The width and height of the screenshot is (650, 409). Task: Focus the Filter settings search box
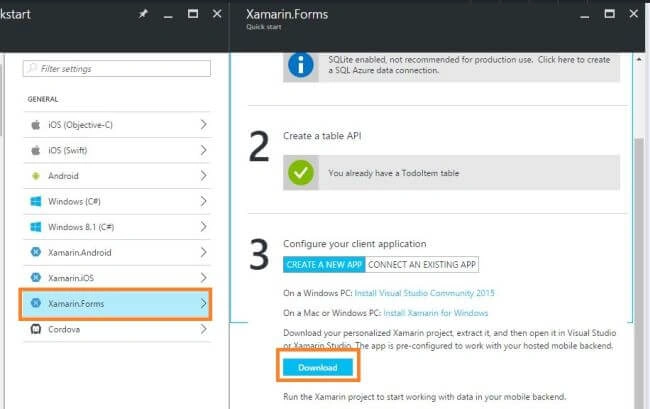(117, 68)
